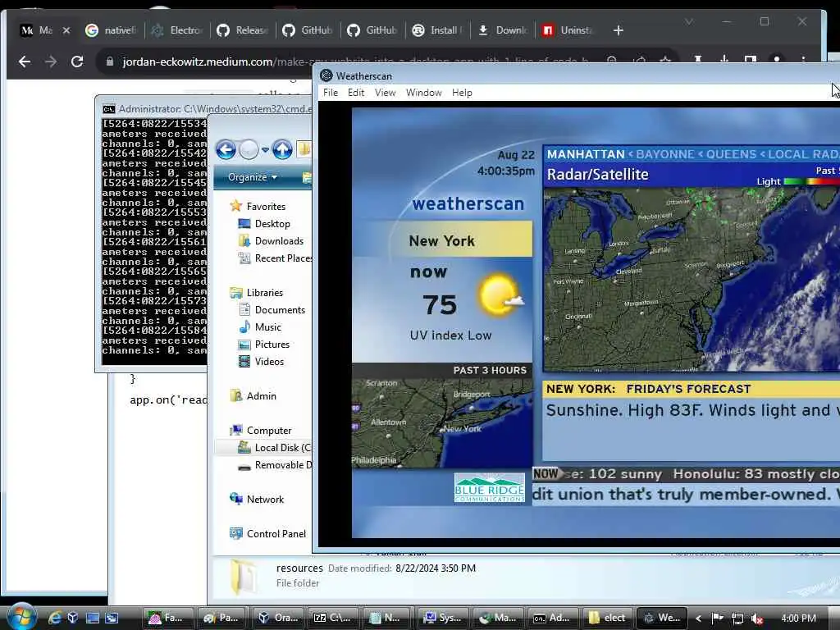Show hidden tray icons arrow

coord(698,619)
